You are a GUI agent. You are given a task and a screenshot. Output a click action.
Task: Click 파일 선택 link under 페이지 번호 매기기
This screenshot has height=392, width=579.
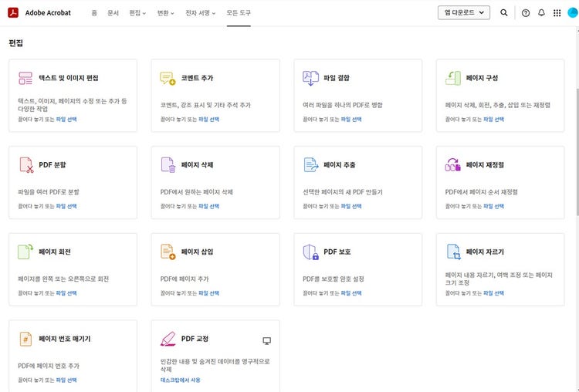point(66,380)
